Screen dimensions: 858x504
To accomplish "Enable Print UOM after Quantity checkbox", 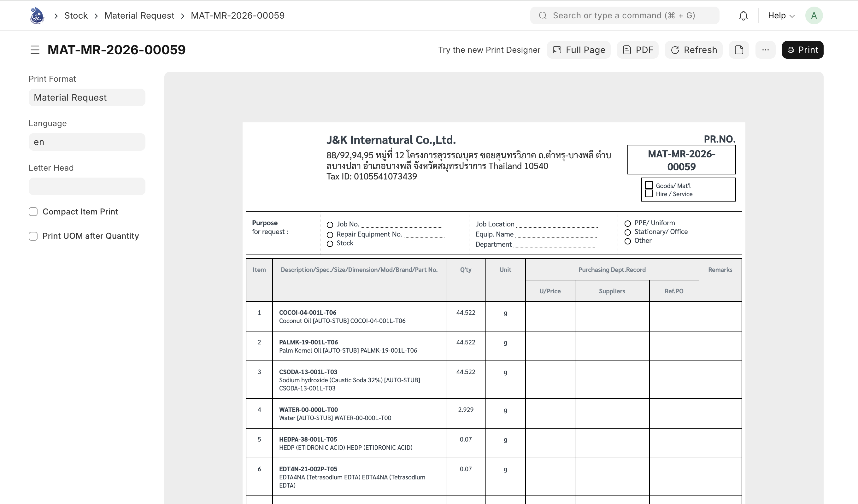I will click(x=33, y=236).
